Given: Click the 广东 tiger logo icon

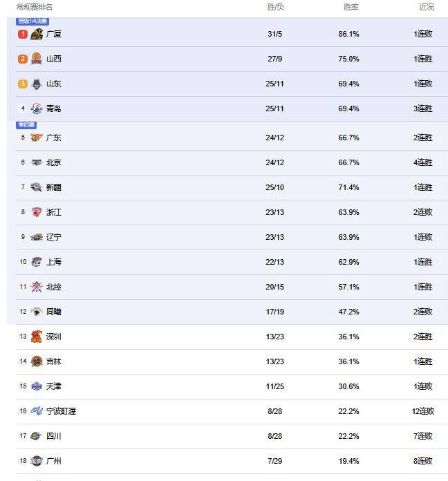Looking at the screenshot, I should 37,138.
